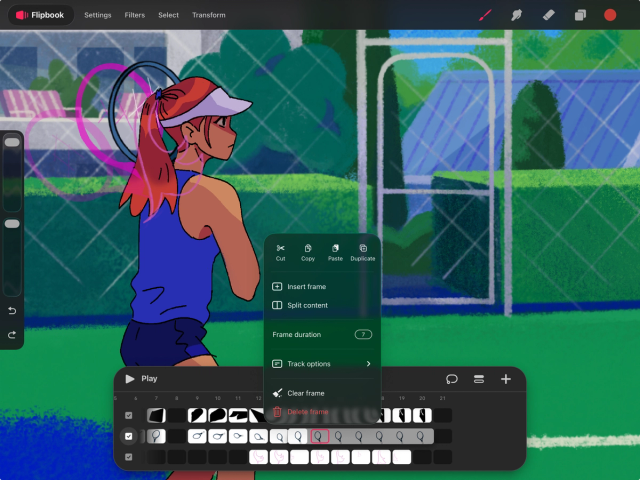Viewport: 640px width, 480px height.
Task: Select pink sketch track frame 15 thumbnail
Action: coord(320,457)
